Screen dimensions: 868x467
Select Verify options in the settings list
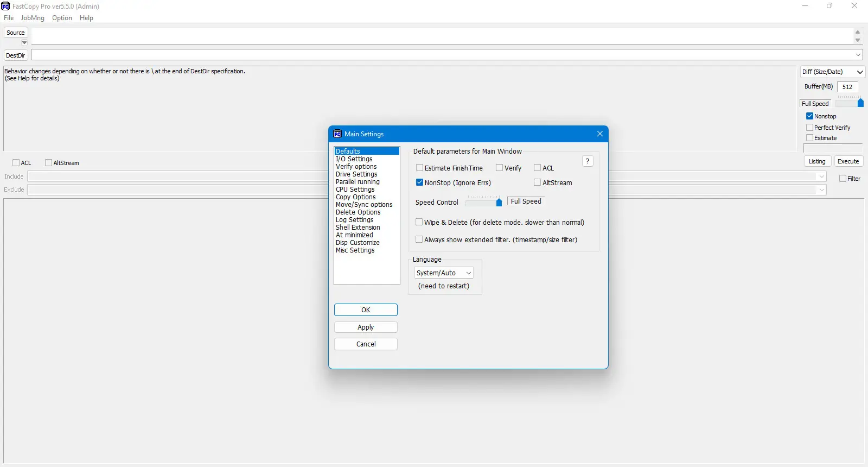click(367, 167)
